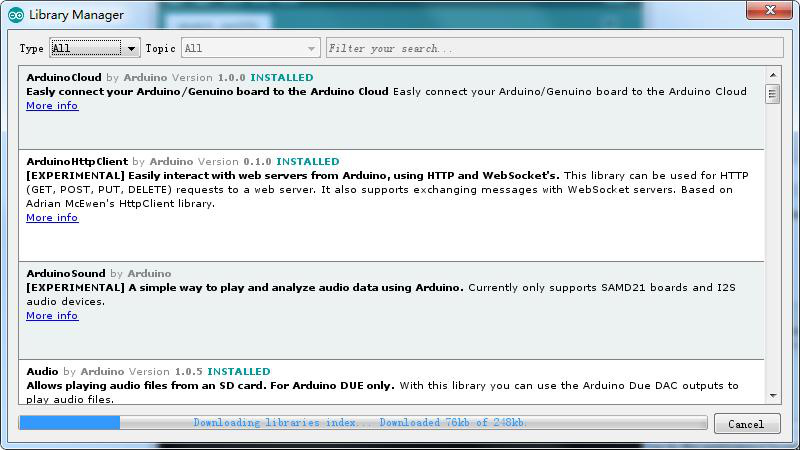Click the scrollbar down arrow
The height and width of the screenshot is (450, 800).
click(772, 396)
